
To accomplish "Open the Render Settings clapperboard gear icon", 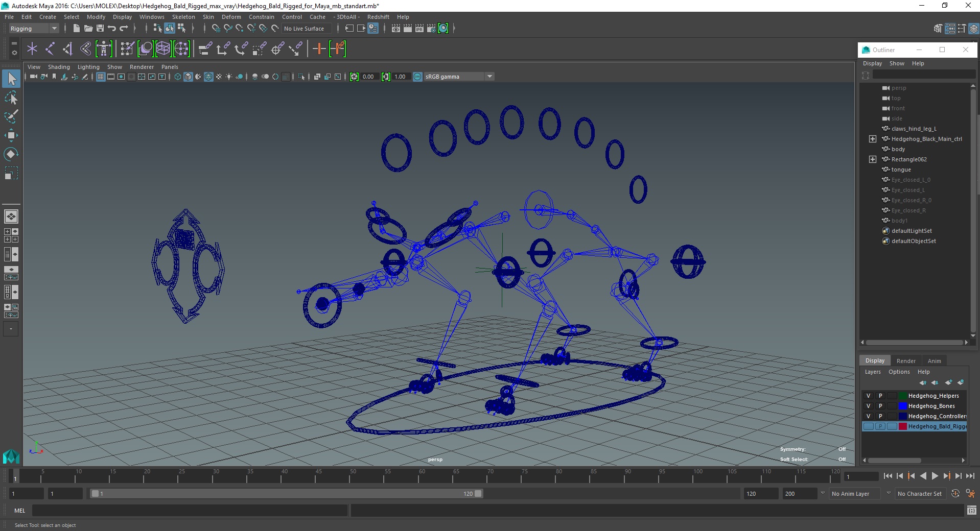I will 431,29.
